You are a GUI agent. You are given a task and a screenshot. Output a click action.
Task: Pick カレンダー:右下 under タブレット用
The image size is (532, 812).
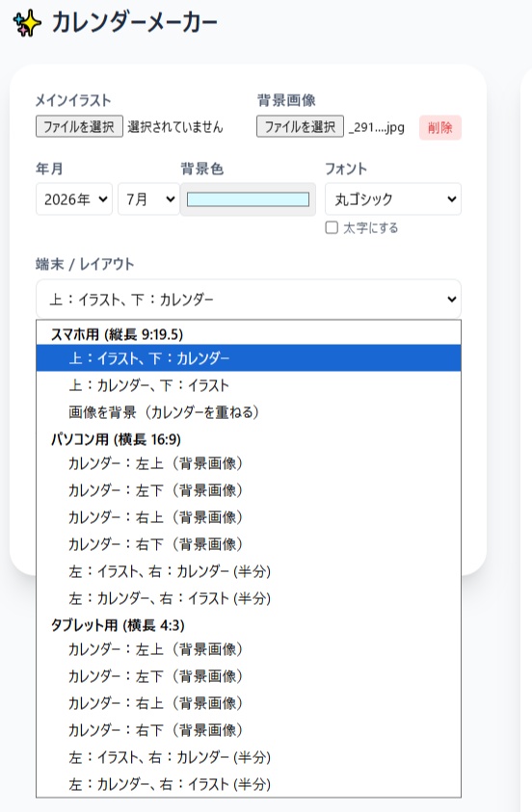pyautogui.click(x=249, y=730)
